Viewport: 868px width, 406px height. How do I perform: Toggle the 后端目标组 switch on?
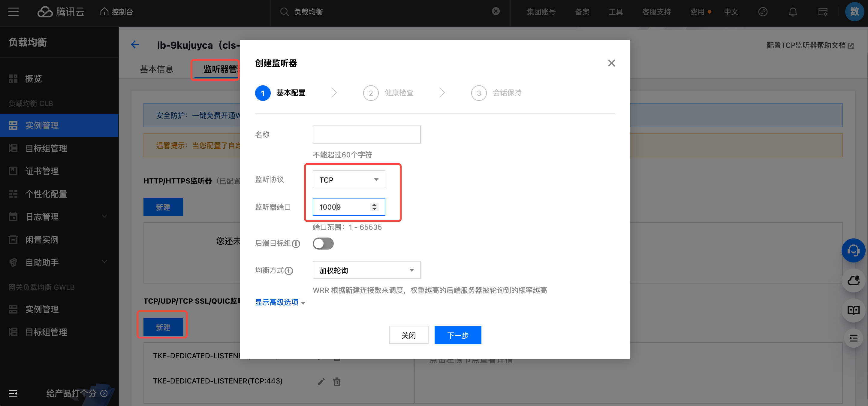[x=323, y=243]
